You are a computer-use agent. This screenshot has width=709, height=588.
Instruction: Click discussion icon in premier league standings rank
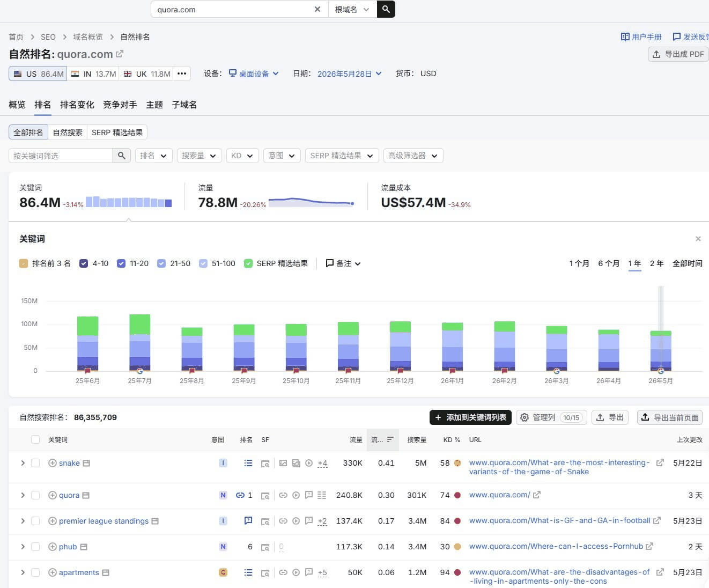coord(248,520)
